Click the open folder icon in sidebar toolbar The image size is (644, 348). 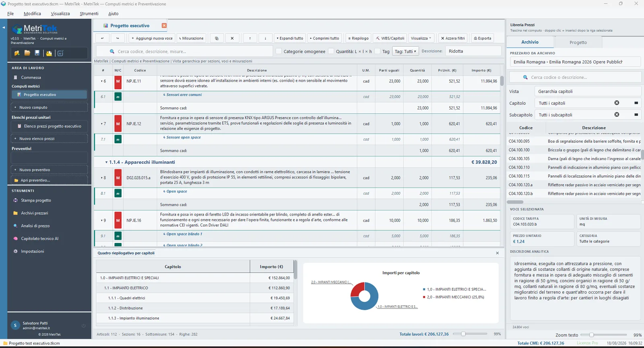point(27,53)
